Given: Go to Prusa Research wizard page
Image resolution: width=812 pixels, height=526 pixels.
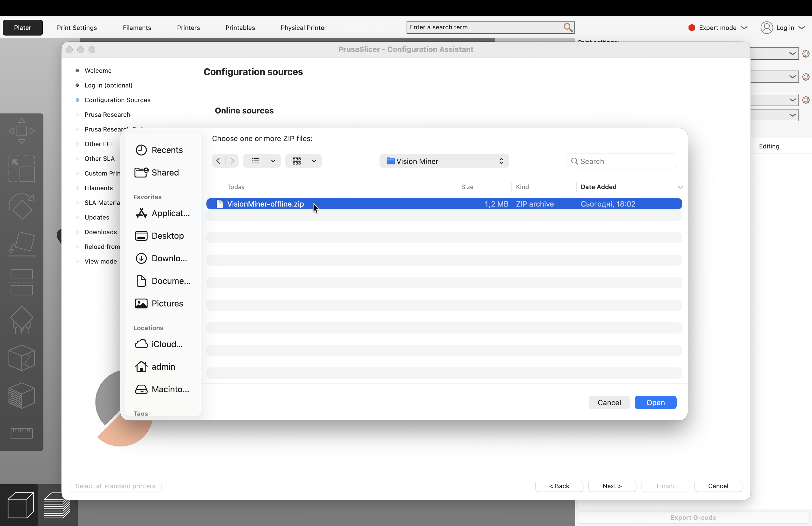Looking at the screenshot, I should coord(107,114).
